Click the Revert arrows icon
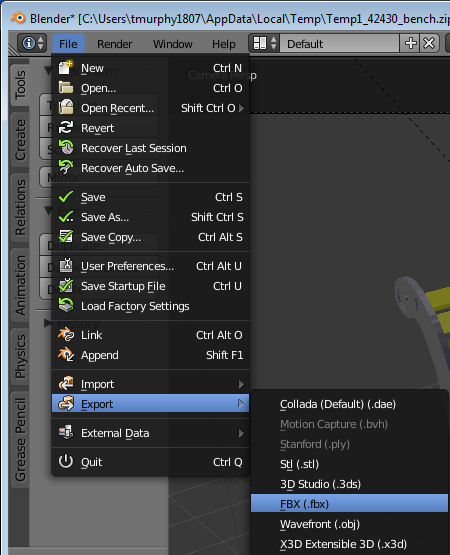Image resolution: width=450 pixels, height=555 pixels. pyautogui.click(x=65, y=128)
